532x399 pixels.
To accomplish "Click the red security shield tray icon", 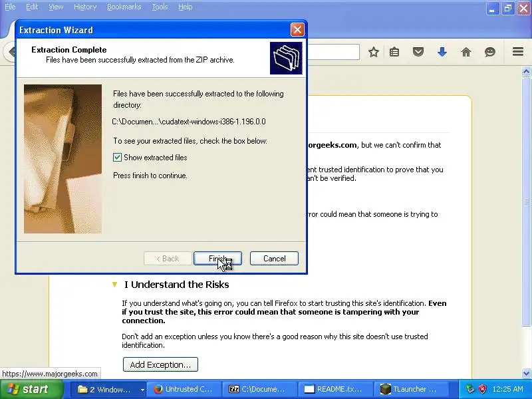I will pos(482,389).
